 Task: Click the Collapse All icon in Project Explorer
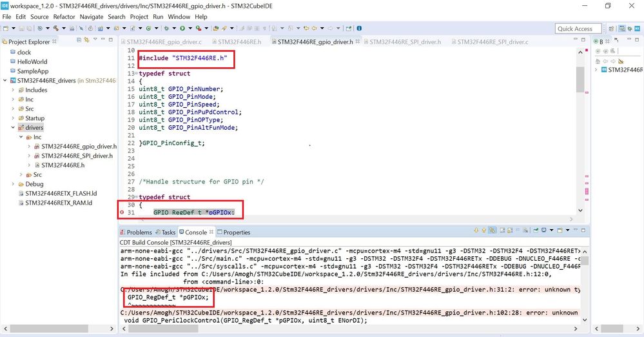pos(79,40)
